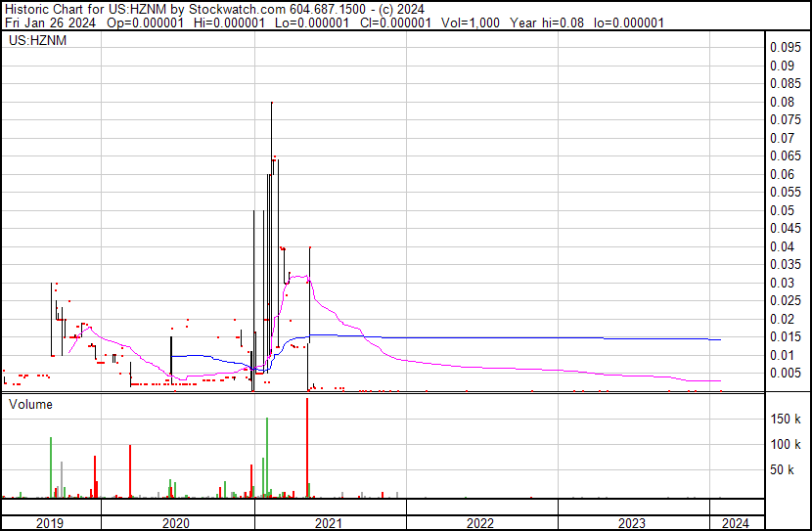Click the 0.095 price axis label
Viewport: 812px width, 531px height.
pyautogui.click(x=784, y=48)
